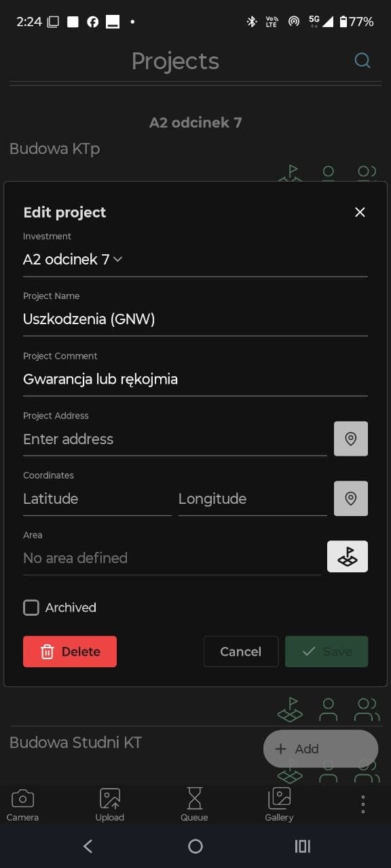Switch to the Gallery tab

click(278, 804)
